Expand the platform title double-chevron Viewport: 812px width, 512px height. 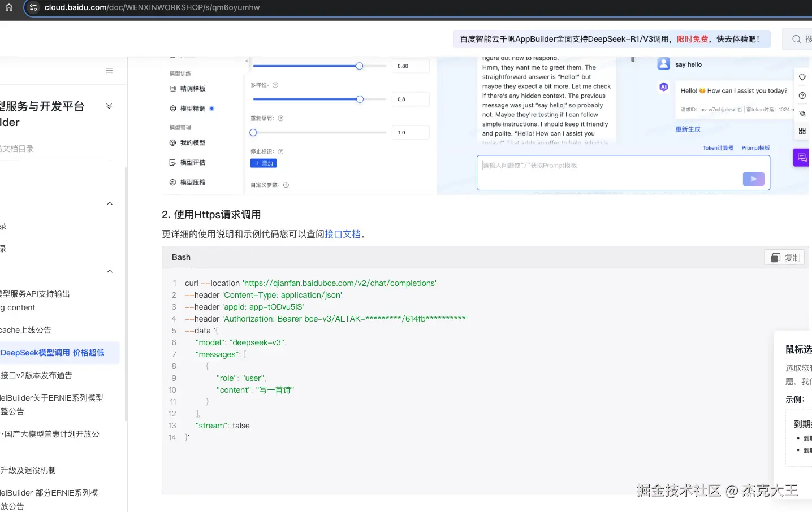pos(109,106)
